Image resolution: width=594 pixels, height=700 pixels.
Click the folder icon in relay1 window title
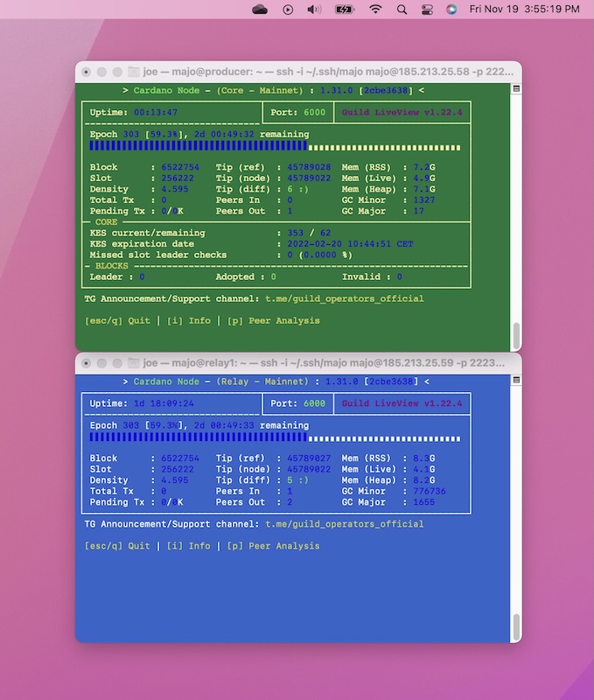pos(135,362)
